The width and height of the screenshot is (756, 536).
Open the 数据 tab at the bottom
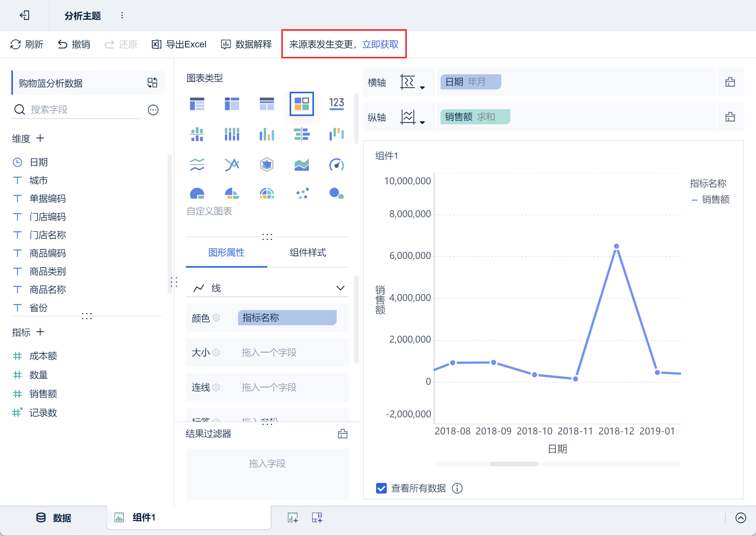[x=54, y=518]
